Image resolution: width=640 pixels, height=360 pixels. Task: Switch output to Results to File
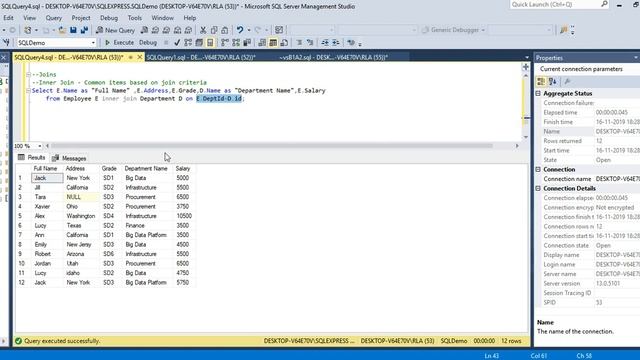coord(284,42)
